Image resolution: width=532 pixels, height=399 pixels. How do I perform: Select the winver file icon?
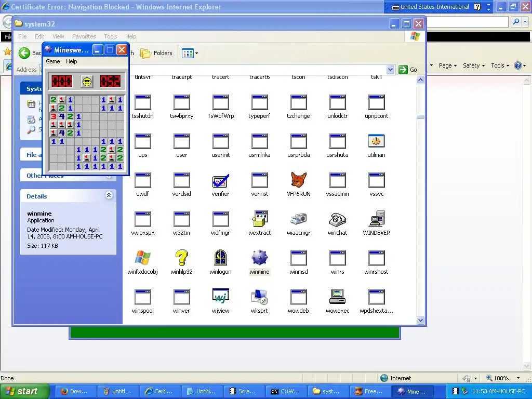click(181, 297)
